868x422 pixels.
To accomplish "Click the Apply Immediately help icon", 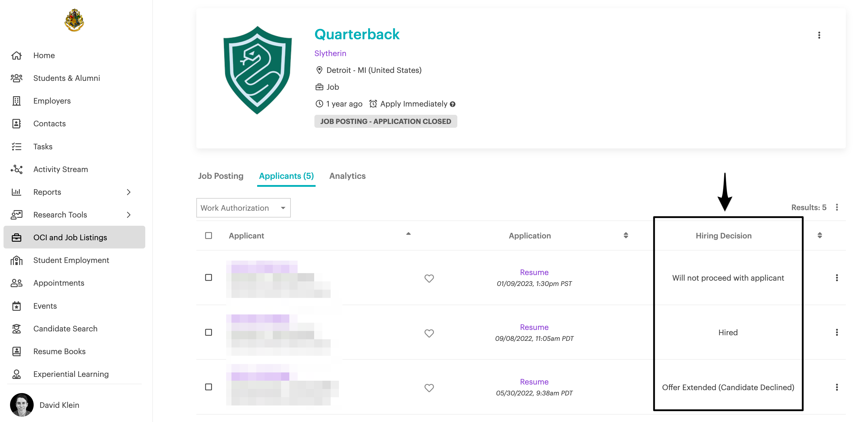I will (453, 104).
